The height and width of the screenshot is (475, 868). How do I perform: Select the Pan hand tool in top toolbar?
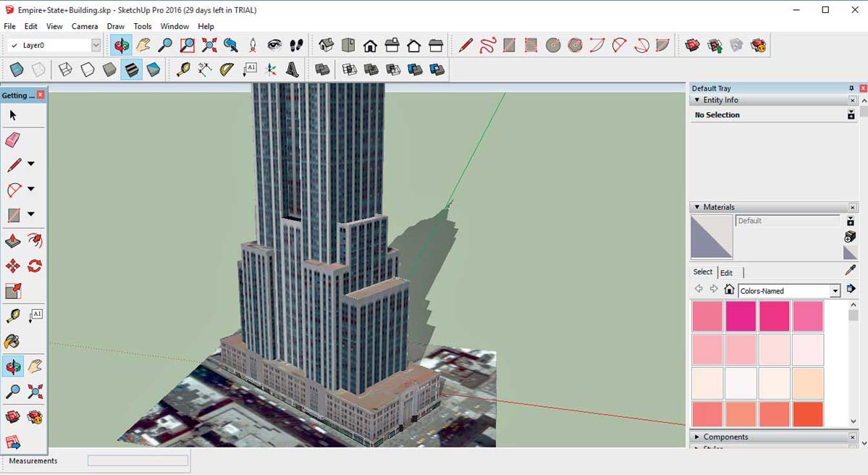tap(143, 46)
